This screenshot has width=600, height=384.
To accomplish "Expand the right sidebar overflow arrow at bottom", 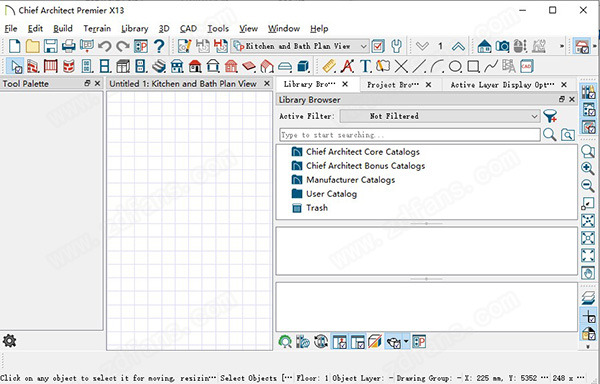I will [x=588, y=347].
